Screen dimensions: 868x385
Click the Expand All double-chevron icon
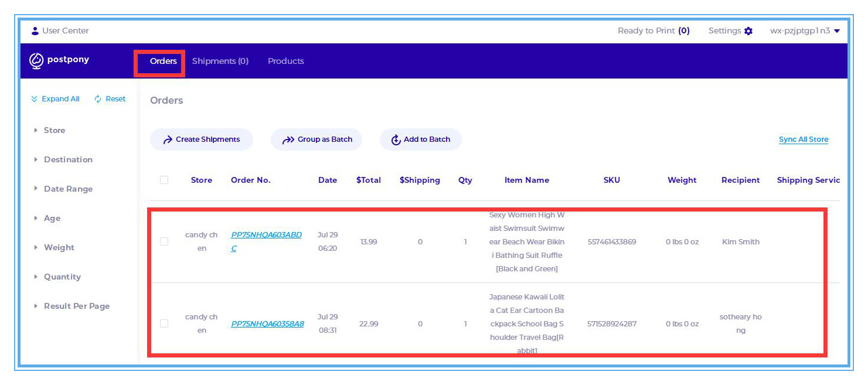pos(35,98)
